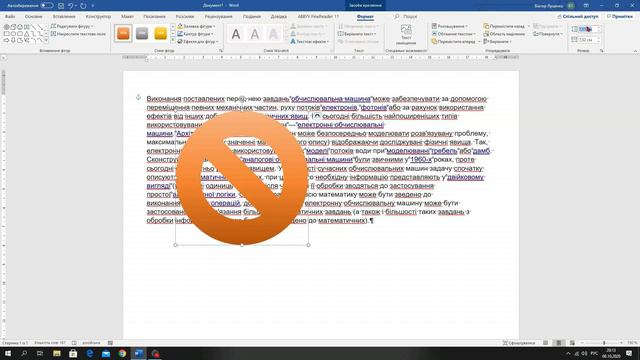Click Перемістити вперед button

tap(456, 42)
